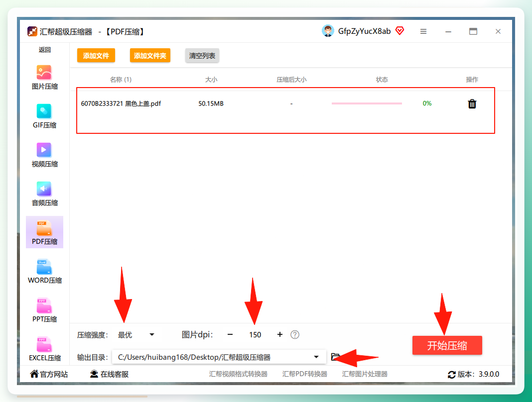532x402 pixels.
Task: Click the user avatar picture
Action: [328, 31]
